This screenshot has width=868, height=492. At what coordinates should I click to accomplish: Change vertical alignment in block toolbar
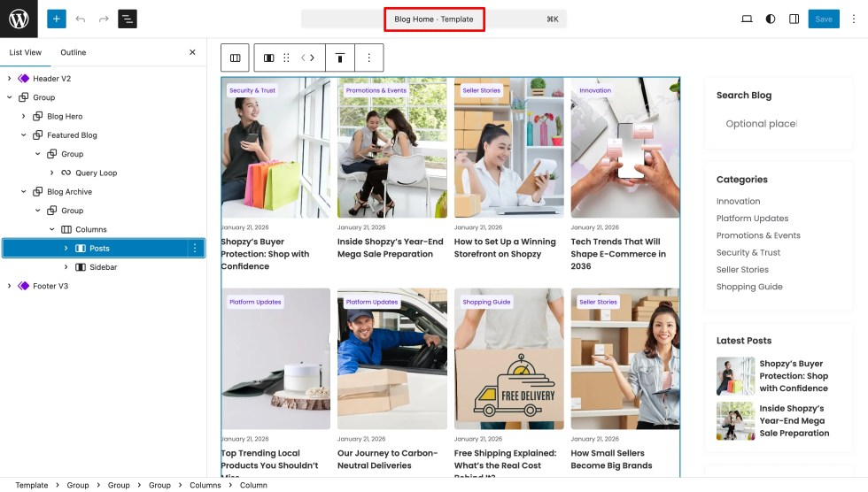[x=340, y=58]
